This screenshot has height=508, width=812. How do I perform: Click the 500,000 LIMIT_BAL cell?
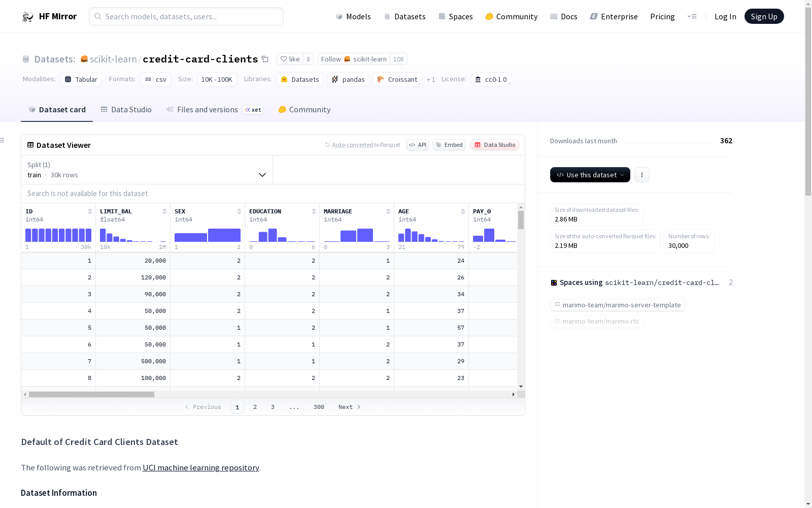pos(133,361)
